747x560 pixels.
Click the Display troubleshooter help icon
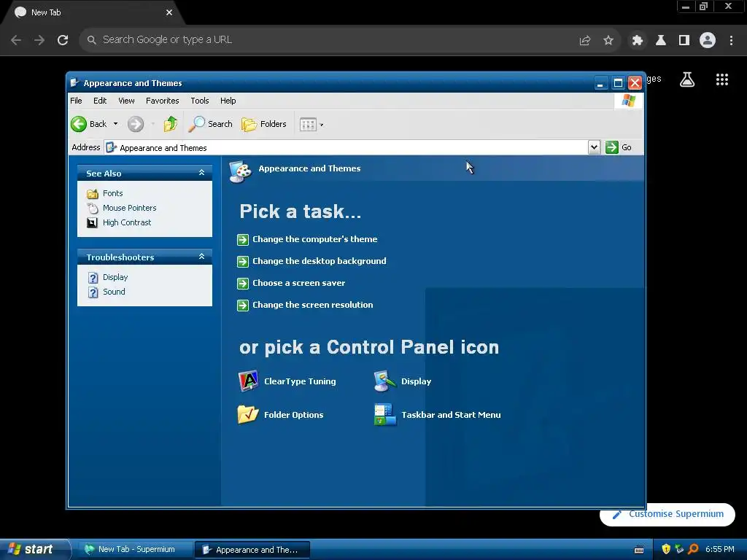click(93, 277)
